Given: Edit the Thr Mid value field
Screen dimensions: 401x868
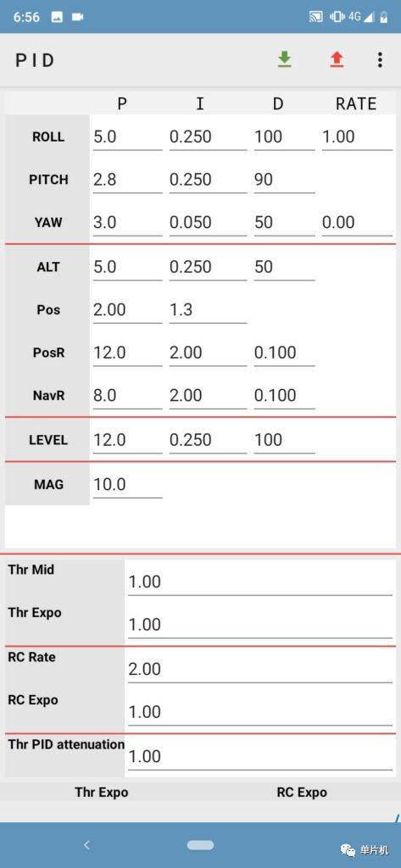Looking at the screenshot, I should pos(259,581).
